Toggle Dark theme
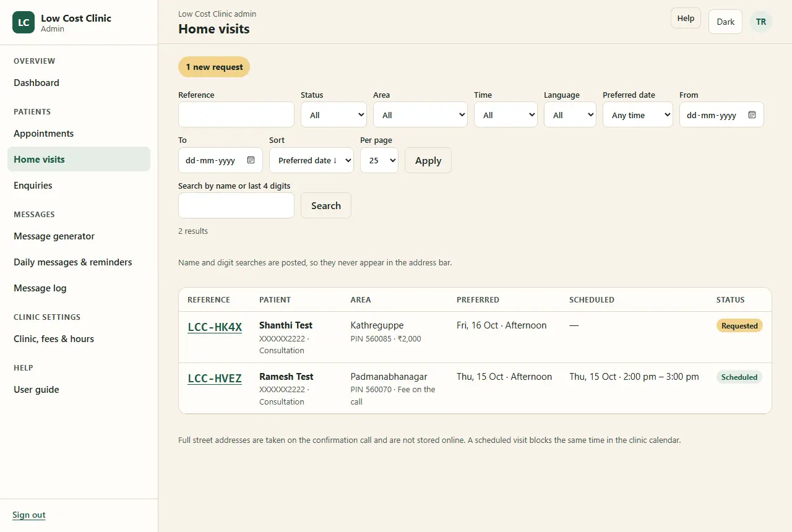The height and width of the screenshot is (532, 792). point(725,22)
